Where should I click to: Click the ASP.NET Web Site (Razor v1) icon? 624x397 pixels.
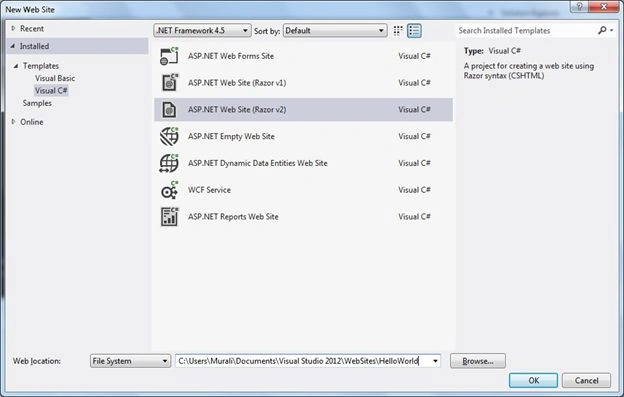pos(170,83)
